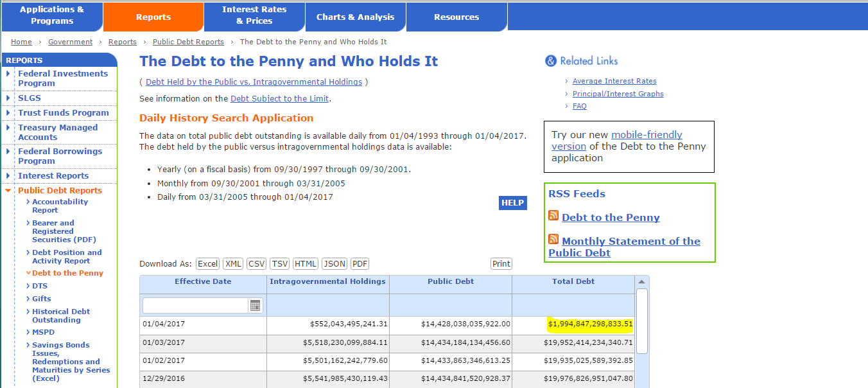Screen dimensions: 868x388
Task: Open the Interest Rates & Prices tab
Action: [x=254, y=16]
